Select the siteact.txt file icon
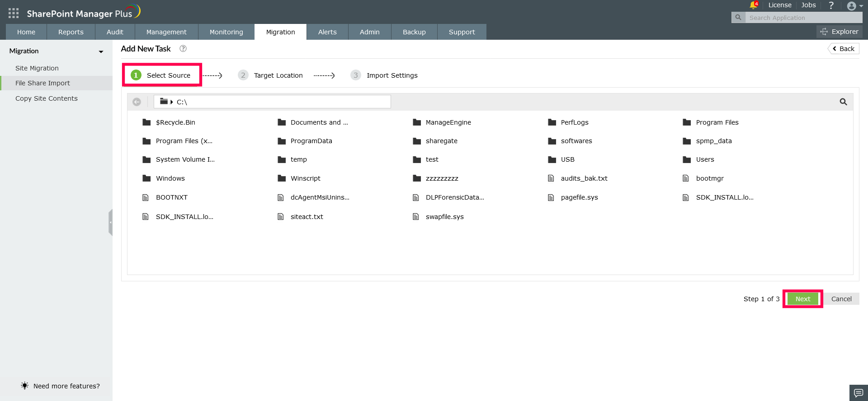The height and width of the screenshot is (401, 868). pyautogui.click(x=281, y=217)
